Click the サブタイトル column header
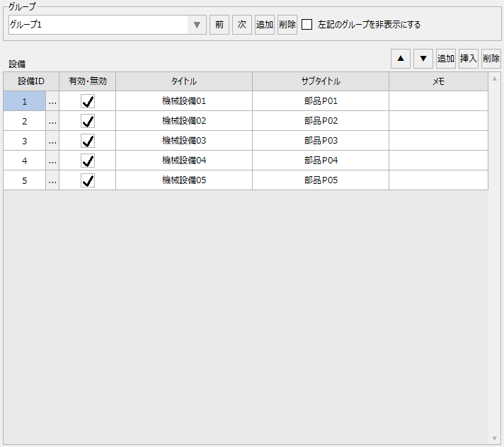 pos(321,82)
